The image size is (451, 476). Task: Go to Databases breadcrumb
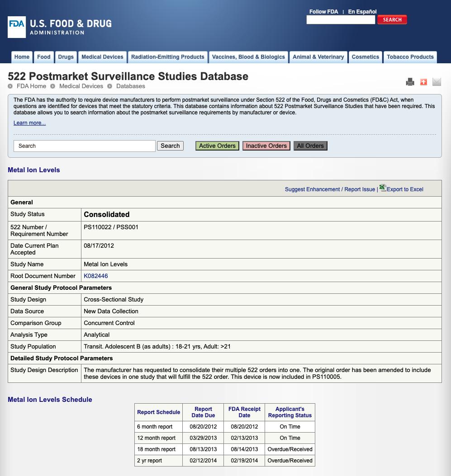coord(131,86)
